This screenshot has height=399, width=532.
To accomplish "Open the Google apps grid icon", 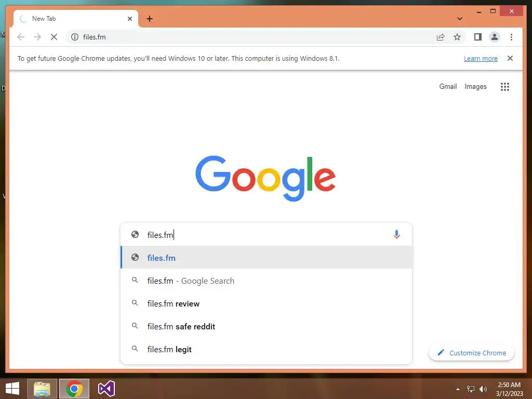I will pos(505,87).
